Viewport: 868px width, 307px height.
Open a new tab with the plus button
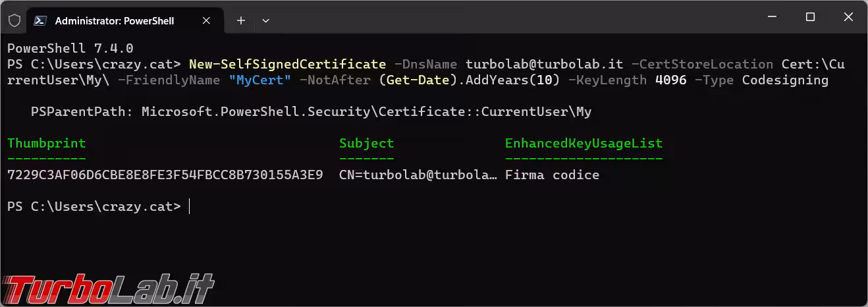241,20
